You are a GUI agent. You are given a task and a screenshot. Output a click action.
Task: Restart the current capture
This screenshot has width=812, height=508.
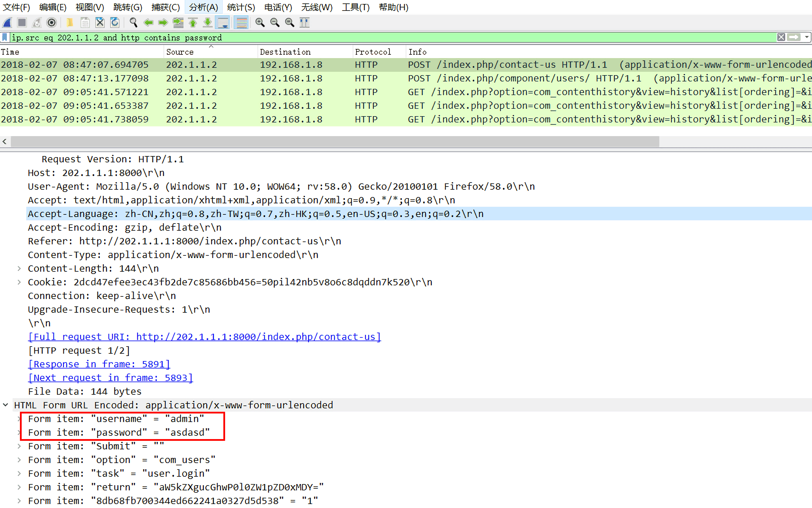[37, 22]
